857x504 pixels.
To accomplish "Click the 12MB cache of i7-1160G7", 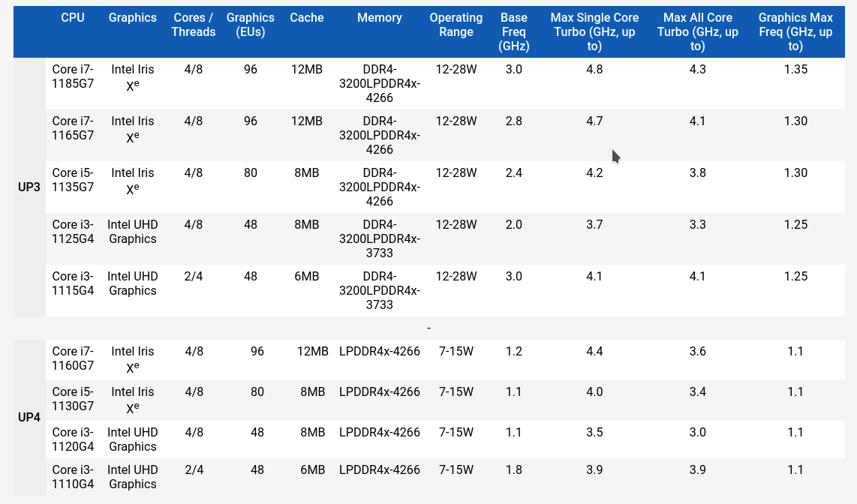I will (x=313, y=351).
